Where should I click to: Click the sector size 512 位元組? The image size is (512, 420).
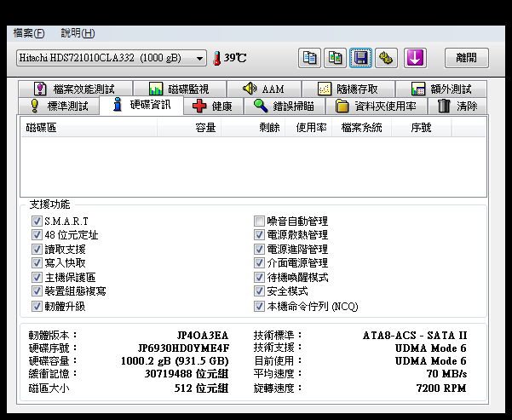click(201, 388)
